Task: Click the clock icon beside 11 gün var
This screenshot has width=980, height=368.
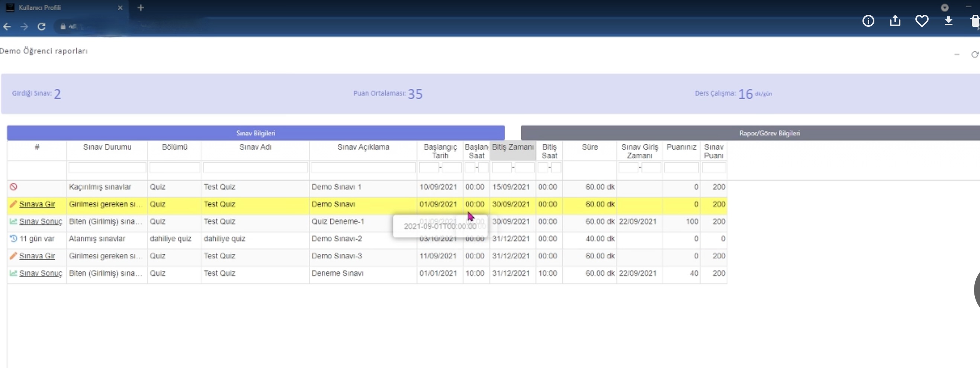Action: point(13,239)
